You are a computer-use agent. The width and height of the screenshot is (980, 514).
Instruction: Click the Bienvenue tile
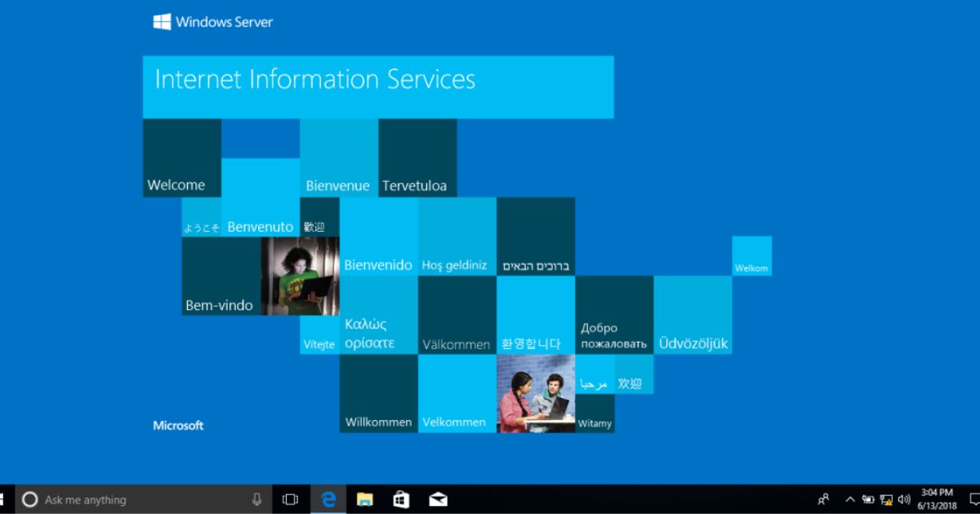tap(339, 158)
